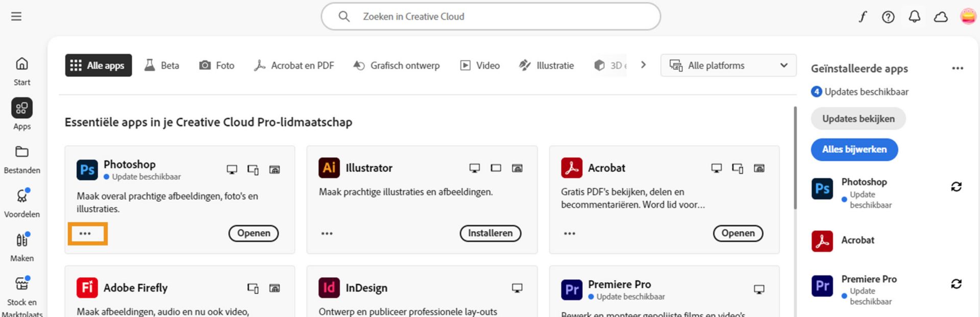Switch to the Video tab
The image size is (980, 317).
pos(480,65)
